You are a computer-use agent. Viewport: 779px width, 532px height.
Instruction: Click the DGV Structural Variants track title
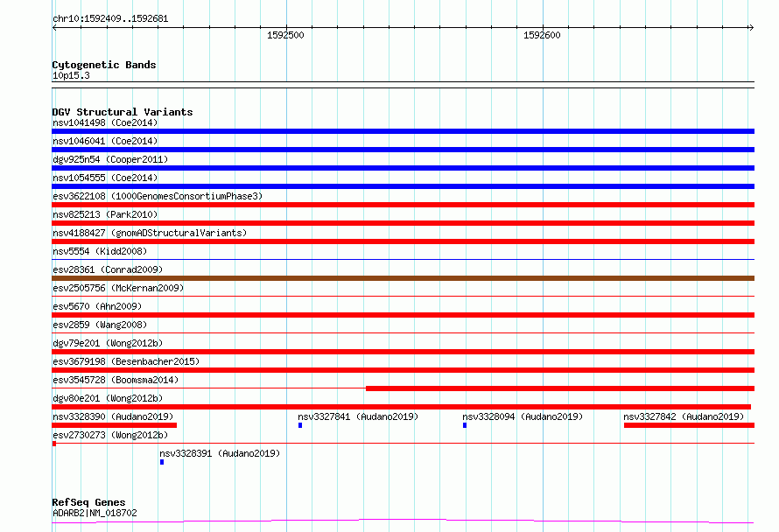click(123, 112)
